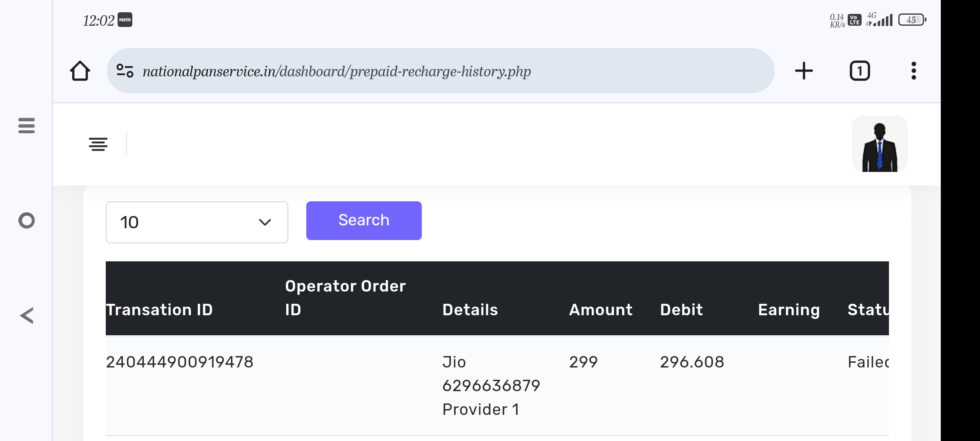The width and height of the screenshot is (980, 441).
Task: Click the dropdown chevron arrow
Action: [265, 222]
